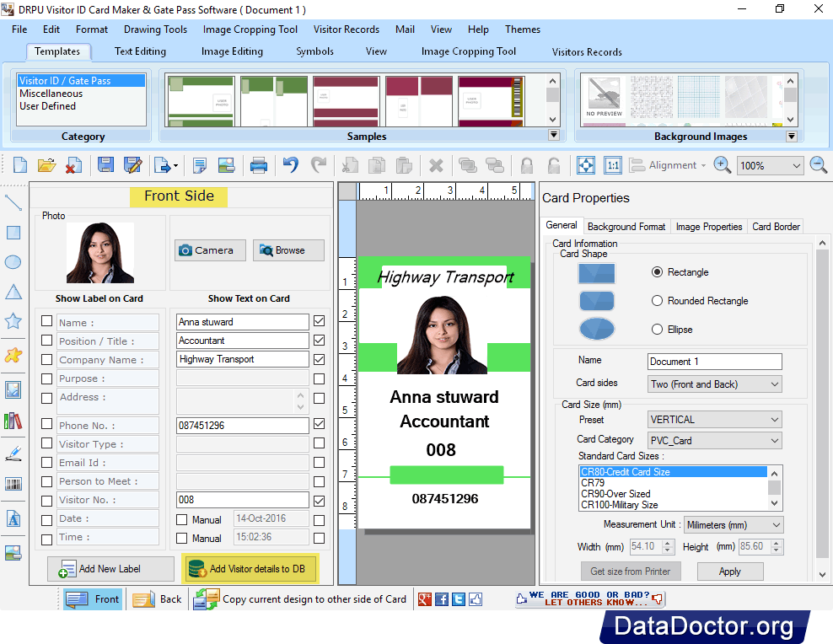Click the 1:1 actual size icon

click(613, 166)
